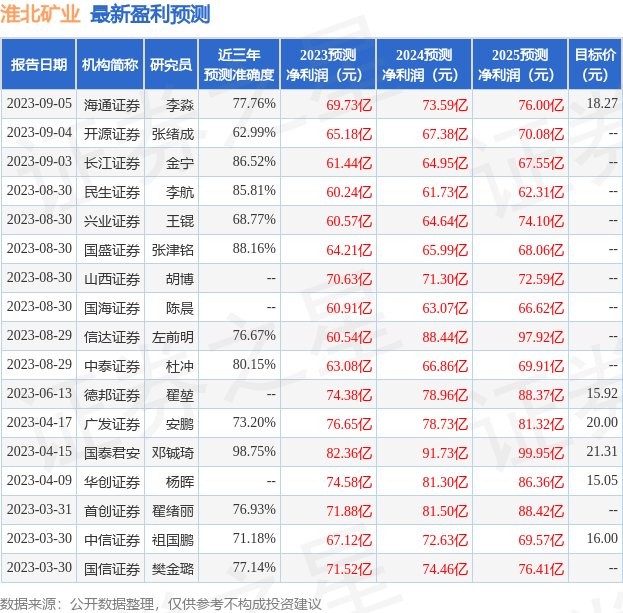Select the 开源证券 institution cell
The height and width of the screenshot is (613, 623).
(x=112, y=134)
